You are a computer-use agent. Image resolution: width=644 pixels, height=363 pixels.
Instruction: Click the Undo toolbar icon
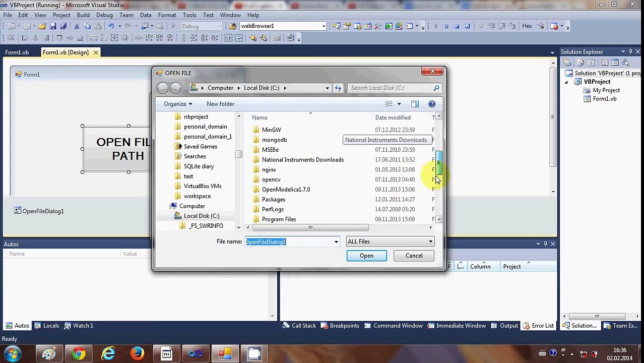pyautogui.click(x=111, y=26)
